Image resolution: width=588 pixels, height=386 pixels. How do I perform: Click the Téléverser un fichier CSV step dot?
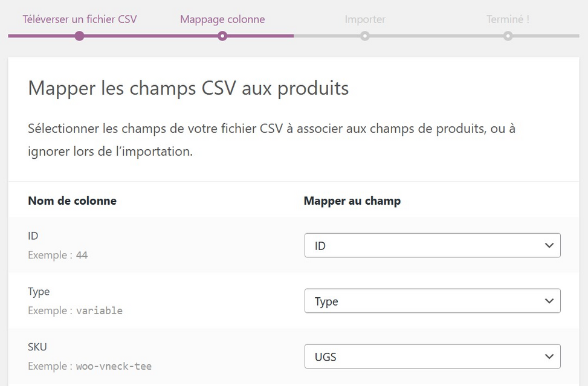pyautogui.click(x=79, y=36)
